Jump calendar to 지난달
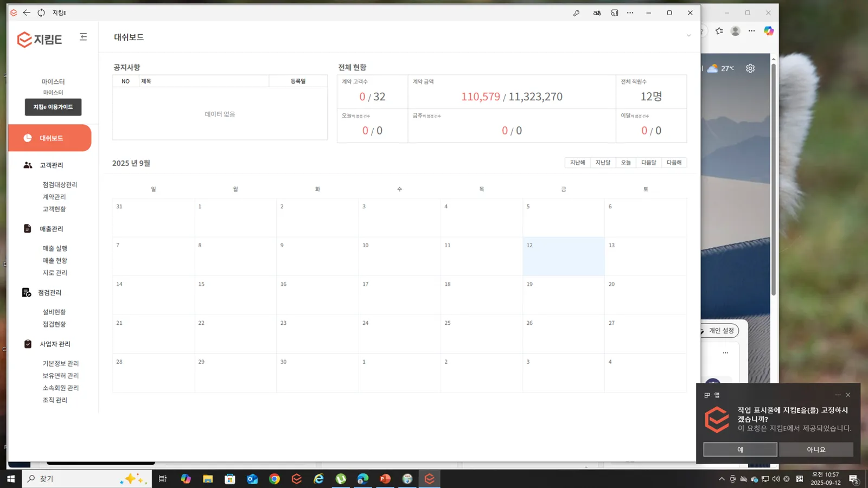 coord(603,163)
